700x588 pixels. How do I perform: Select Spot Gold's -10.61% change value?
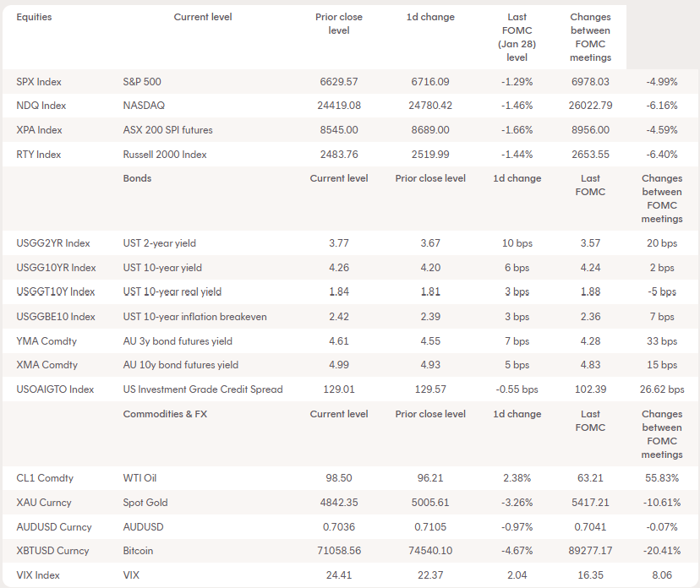click(x=661, y=503)
